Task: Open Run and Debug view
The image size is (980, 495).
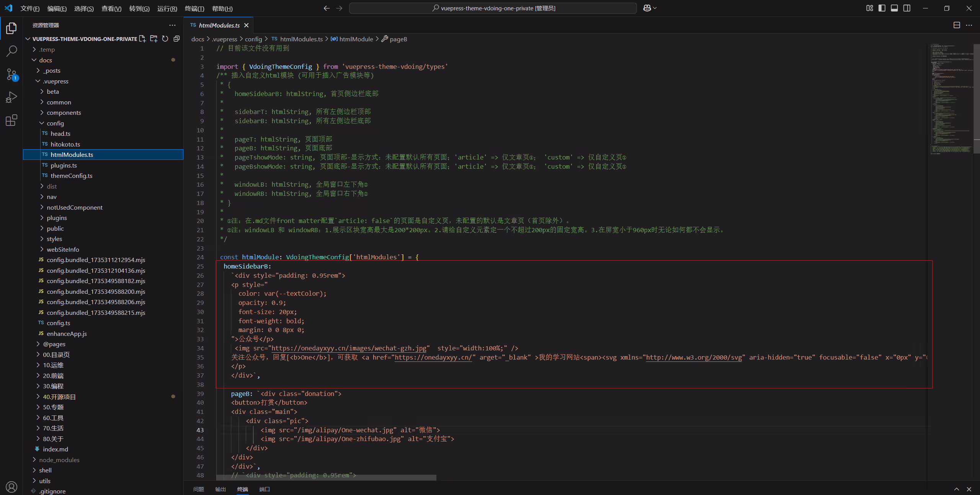Action: point(11,97)
